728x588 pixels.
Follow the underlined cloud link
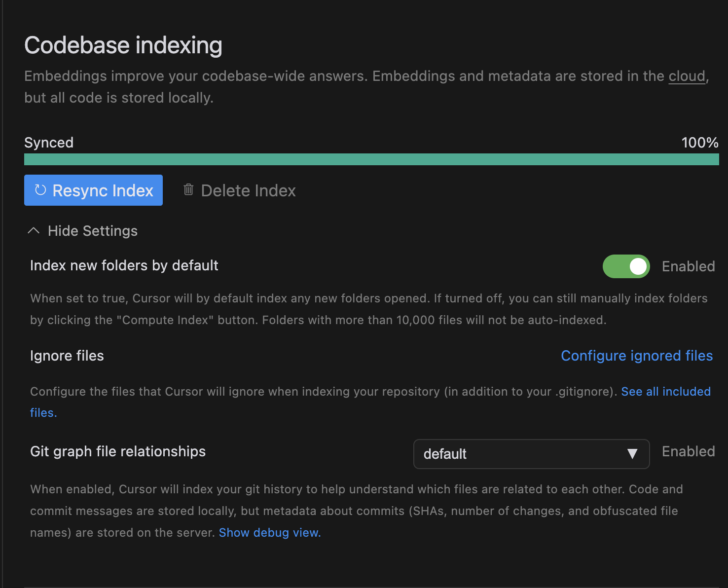coord(687,76)
